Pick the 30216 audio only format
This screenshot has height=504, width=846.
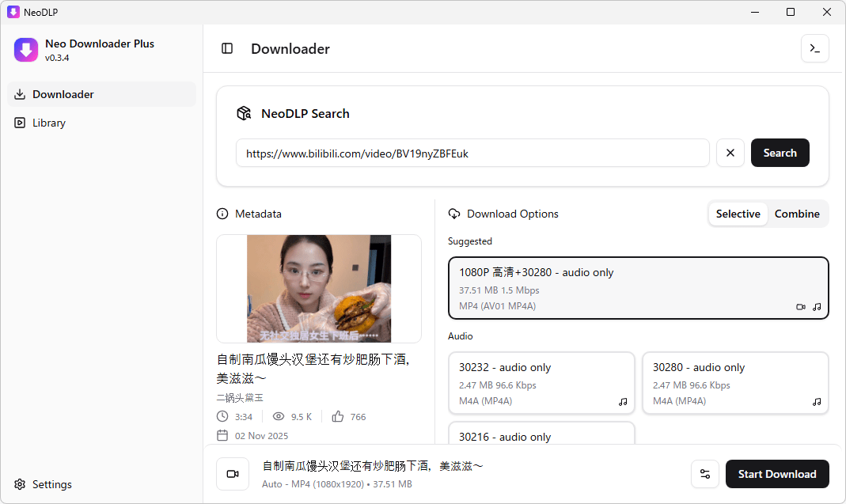(541, 436)
